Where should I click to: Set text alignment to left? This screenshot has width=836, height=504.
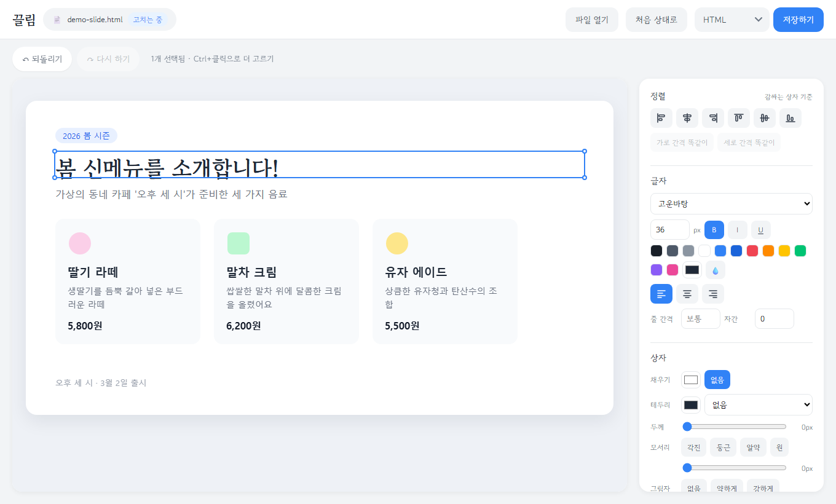661,294
